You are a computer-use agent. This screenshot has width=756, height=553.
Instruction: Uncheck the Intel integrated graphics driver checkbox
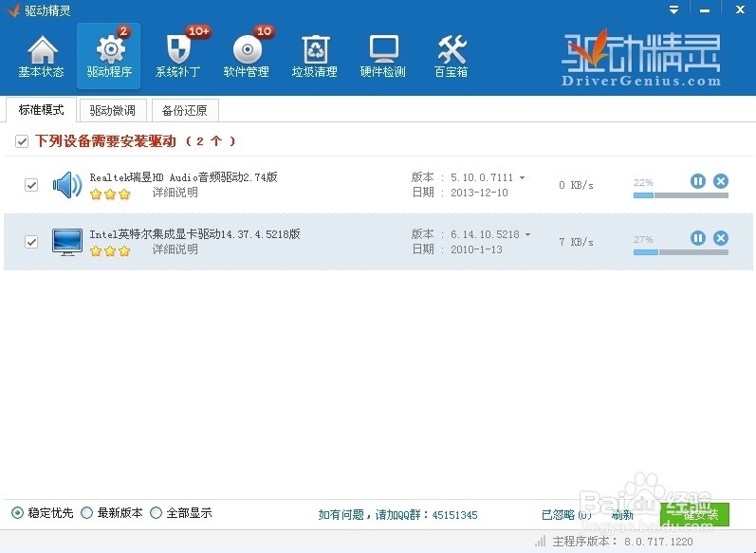tap(31, 242)
